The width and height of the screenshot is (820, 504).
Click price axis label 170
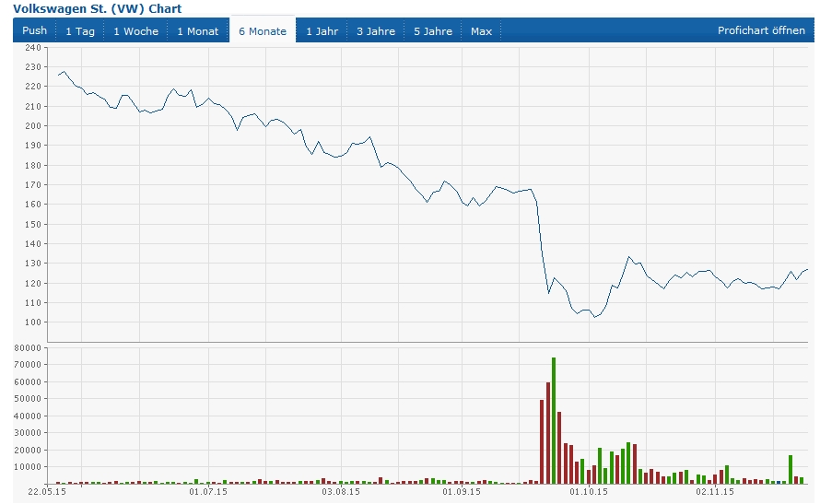pyautogui.click(x=33, y=185)
